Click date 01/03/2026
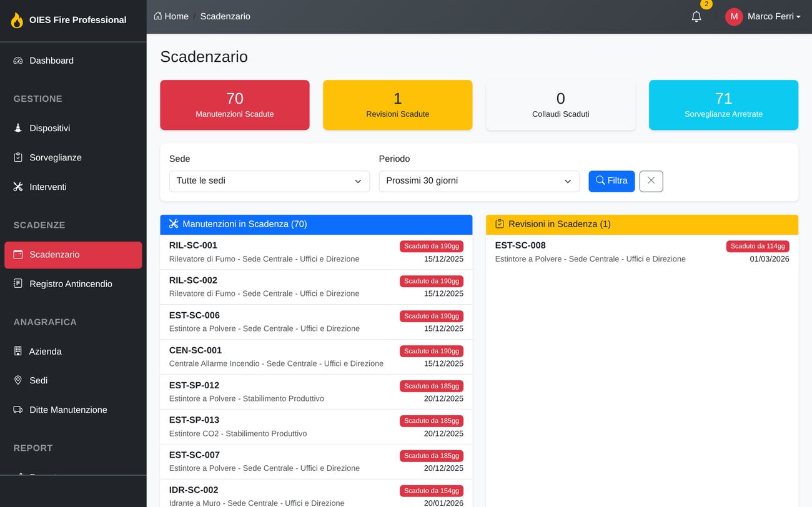The image size is (812, 507). pyautogui.click(x=770, y=259)
